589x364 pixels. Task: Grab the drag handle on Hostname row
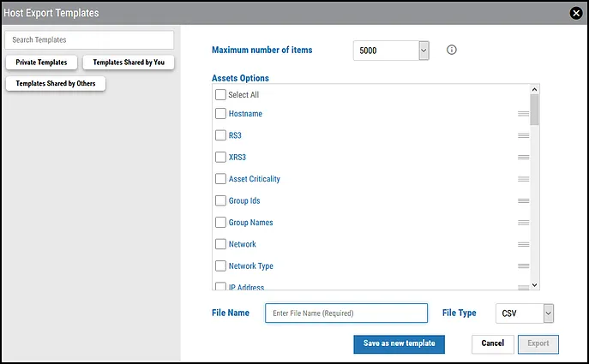click(523, 114)
